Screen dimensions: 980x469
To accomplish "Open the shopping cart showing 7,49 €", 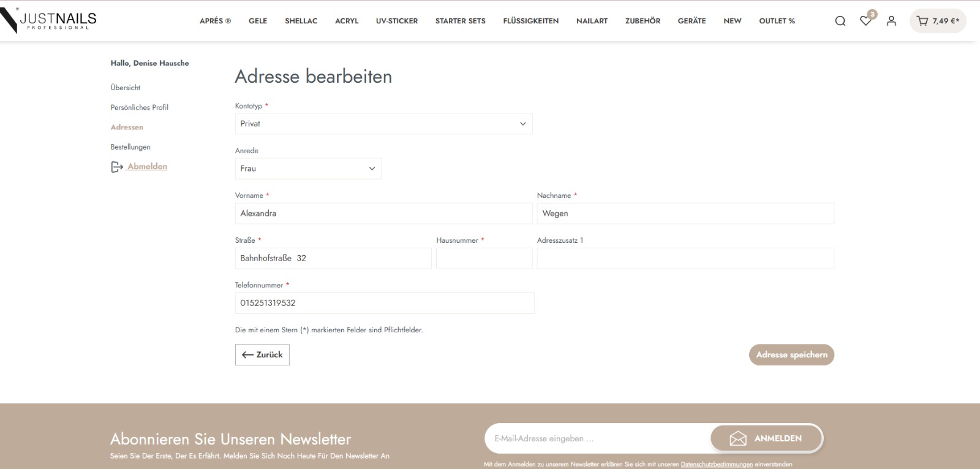I will pos(937,21).
